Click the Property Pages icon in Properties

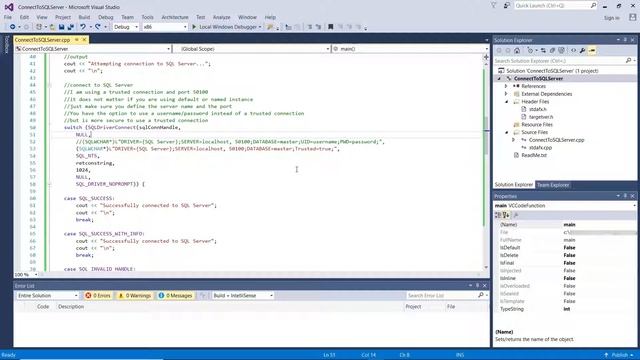point(516,215)
